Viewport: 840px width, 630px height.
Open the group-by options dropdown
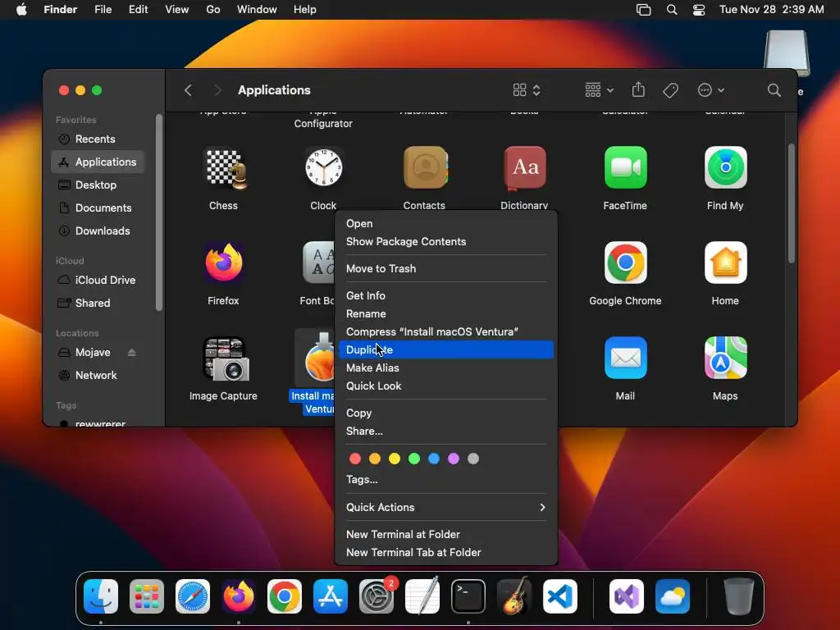pyautogui.click(x=599, y=90)
